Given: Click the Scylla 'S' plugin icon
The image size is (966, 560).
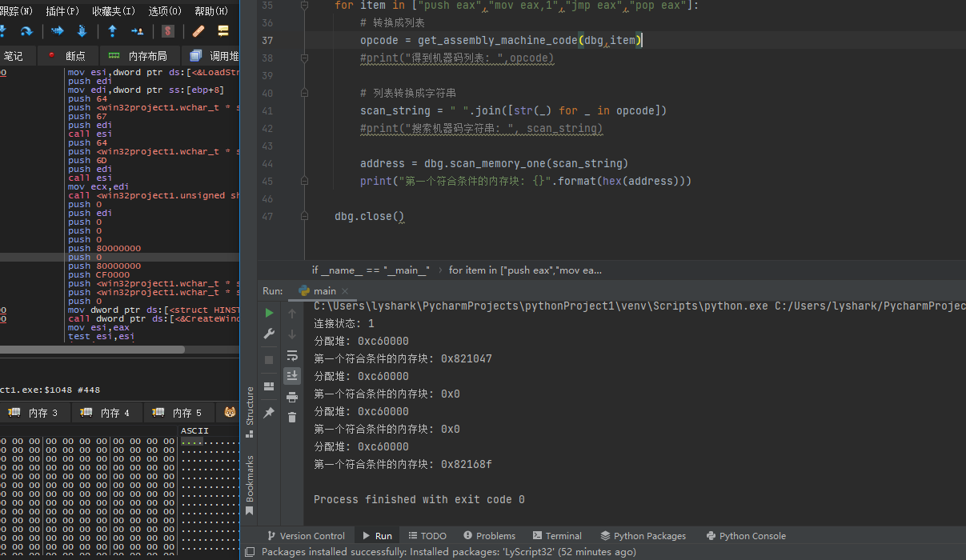Looking at the screenshot, I should click(x=168, y=31).
